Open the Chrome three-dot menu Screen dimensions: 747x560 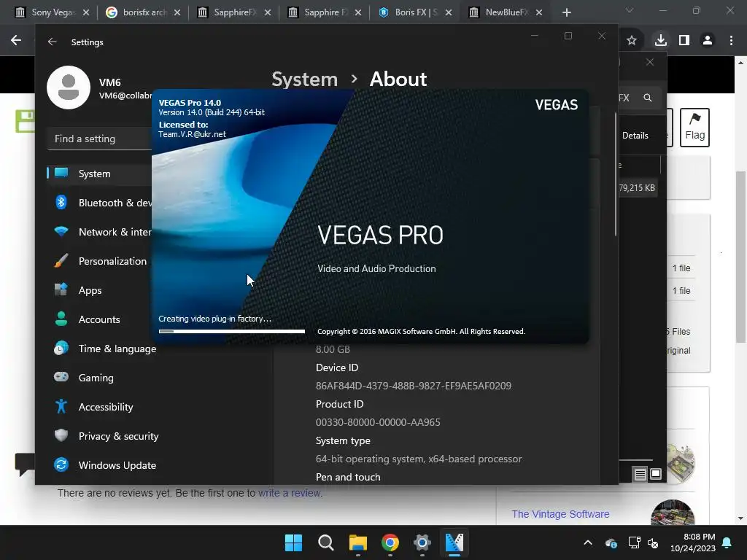tap(731, 41)
